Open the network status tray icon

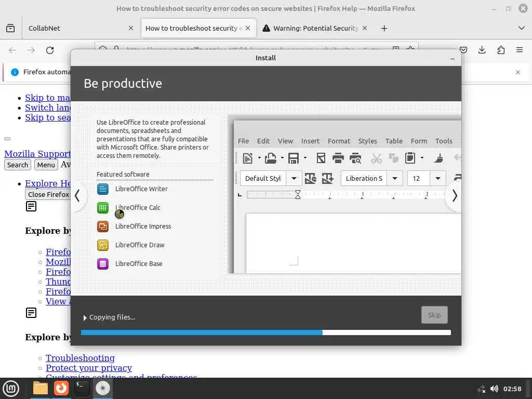click(482, 389)
